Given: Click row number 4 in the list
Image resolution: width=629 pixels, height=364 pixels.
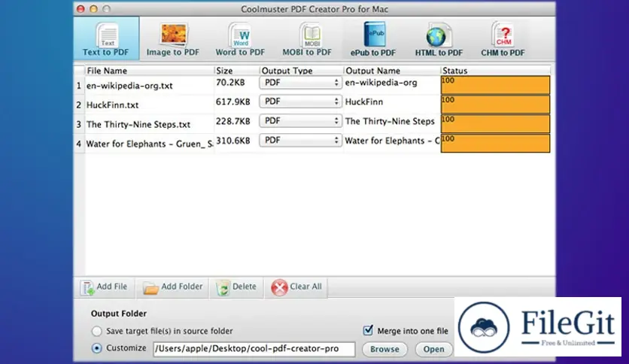Looking at the screenshot, I should (x=78, y=144).
